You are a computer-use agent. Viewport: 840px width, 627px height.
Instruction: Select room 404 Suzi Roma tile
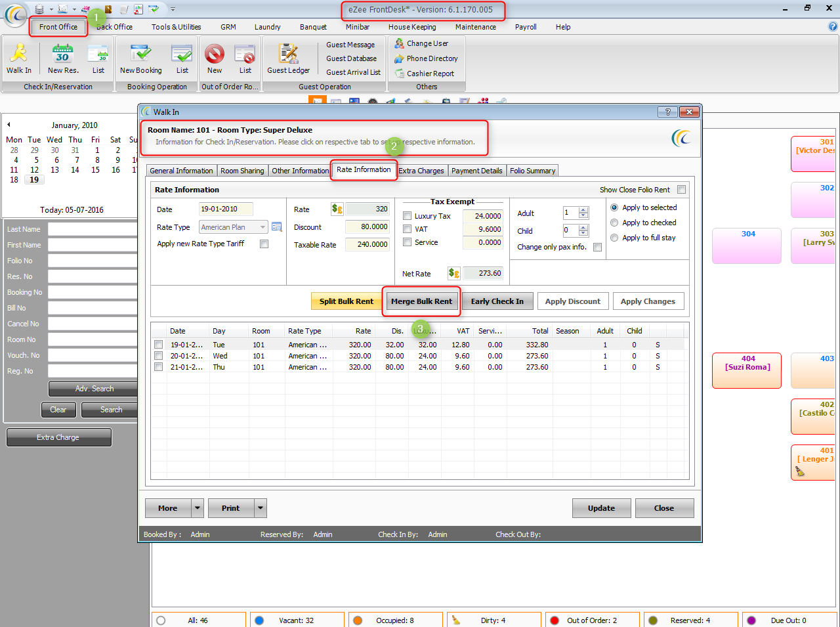747,371
